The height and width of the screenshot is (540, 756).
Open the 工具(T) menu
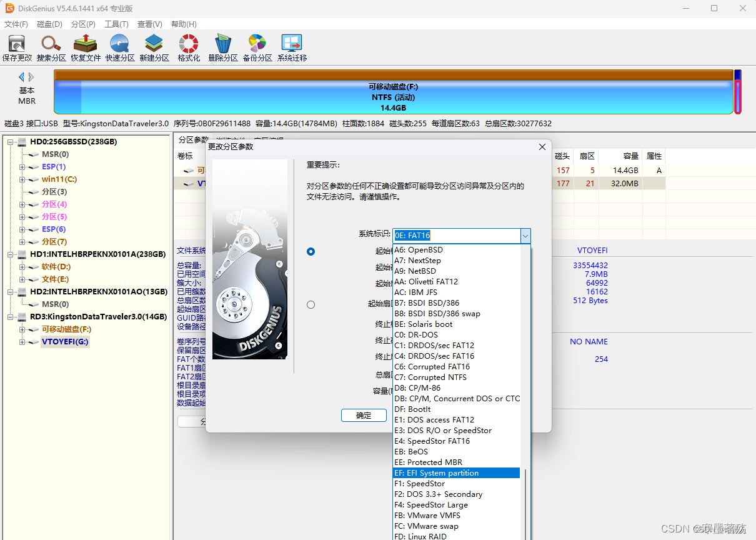(116, 24)
